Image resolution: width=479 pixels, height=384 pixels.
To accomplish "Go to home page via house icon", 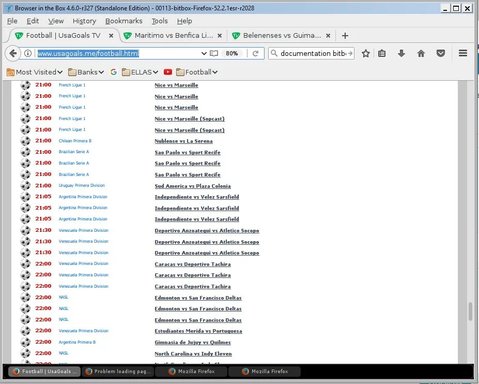I will [x=421, y=53].
